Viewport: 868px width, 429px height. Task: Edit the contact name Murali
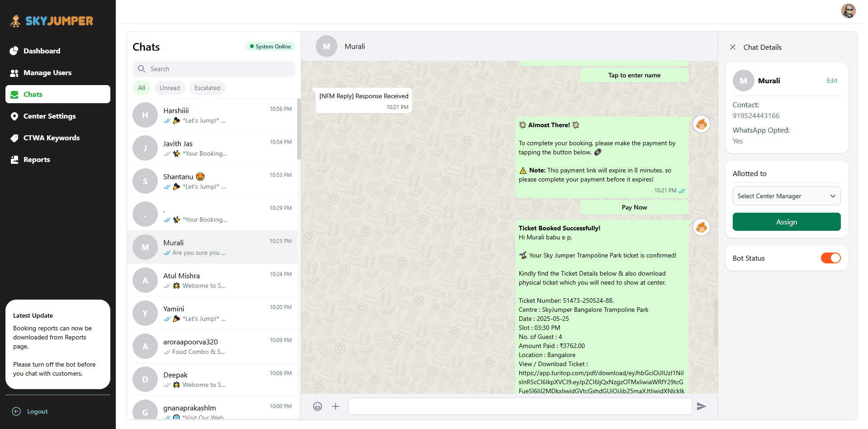(832, 81)
